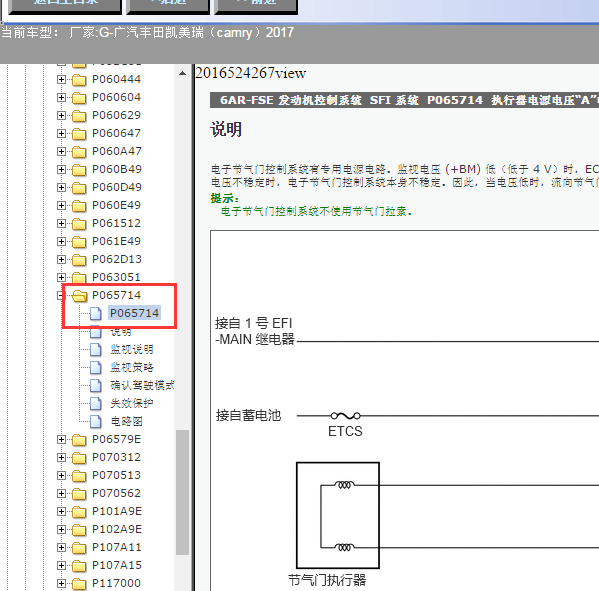Click the 返回主目录 button at top
The height and width of the screenshot is (591, 599).
[65, 5]
